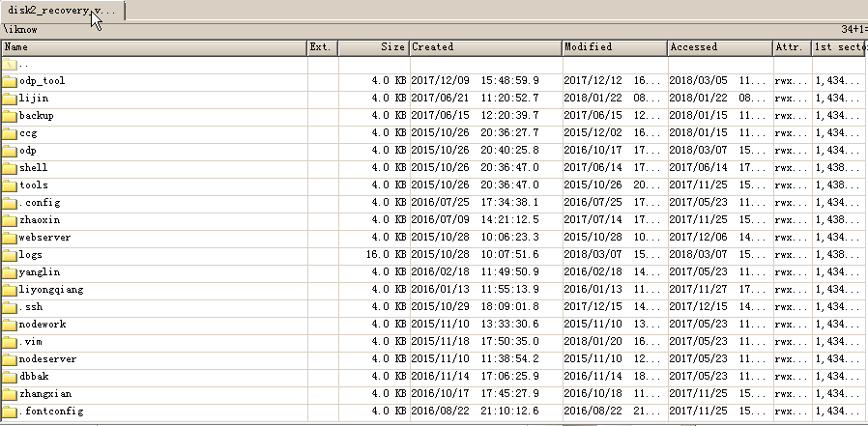
Task: Select the .fontconfig folder icon
Action: click(x=10, y=412)
